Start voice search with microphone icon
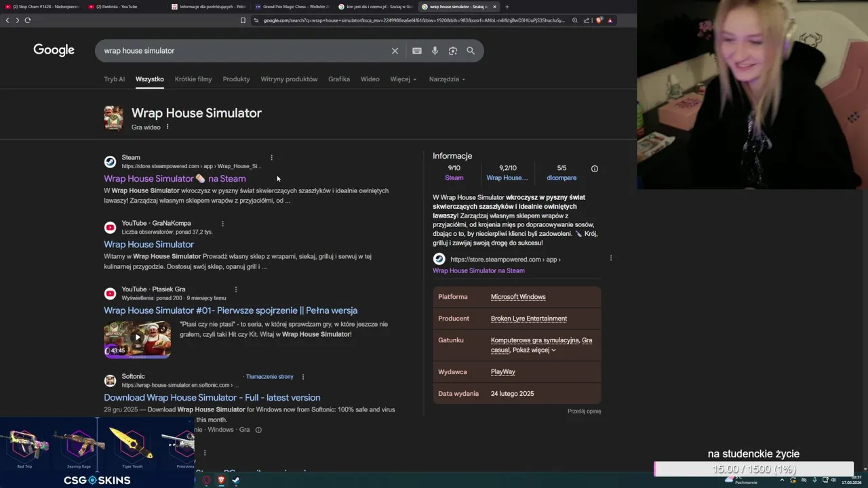The height and width of the screenshot is (488, 868). tap(435, 51)
